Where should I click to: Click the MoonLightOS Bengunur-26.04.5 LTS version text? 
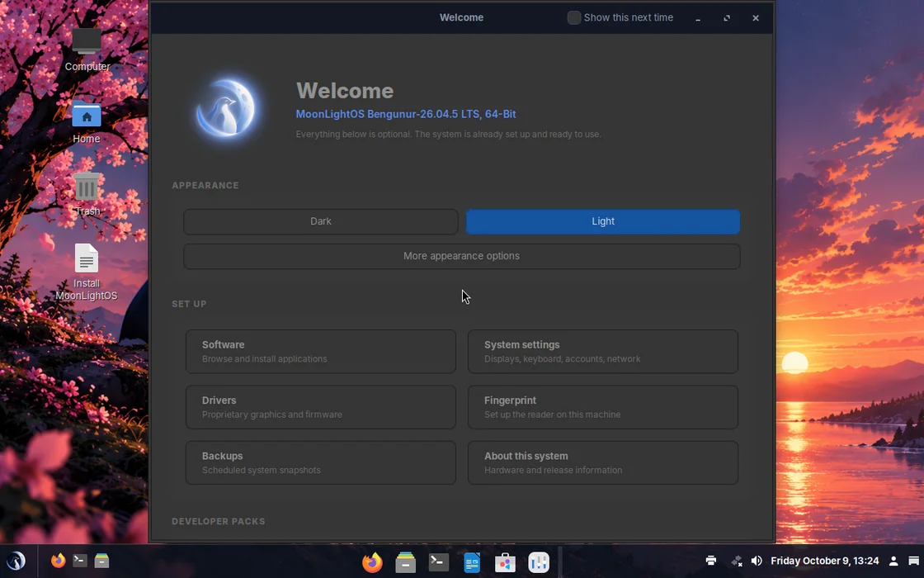point(405,114)
